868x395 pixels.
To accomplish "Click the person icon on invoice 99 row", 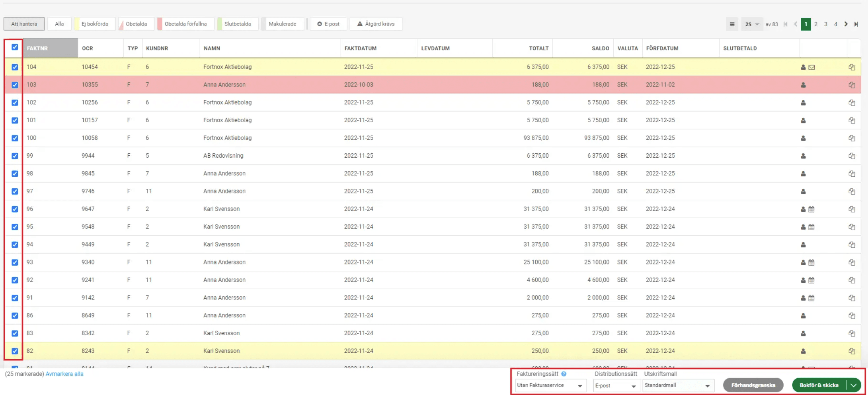I will point(803,156).
